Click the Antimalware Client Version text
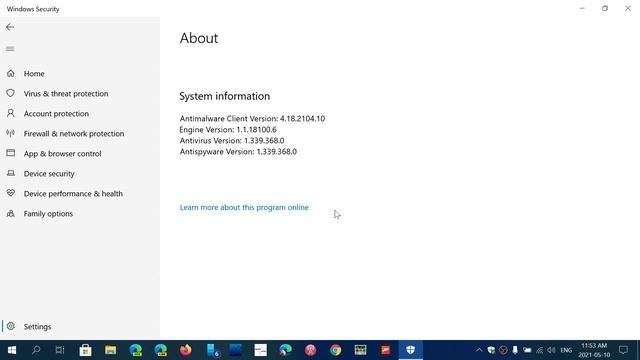The width and height of the screenshot is (640, 360). [252, 118]
